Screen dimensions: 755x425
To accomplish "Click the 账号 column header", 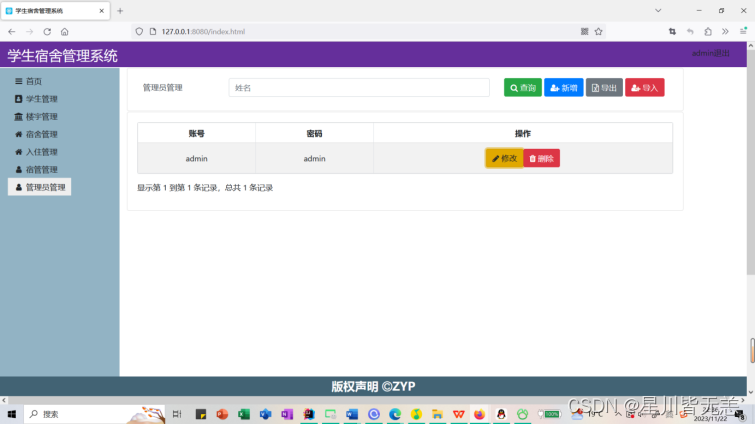I will tap(196, 133).
